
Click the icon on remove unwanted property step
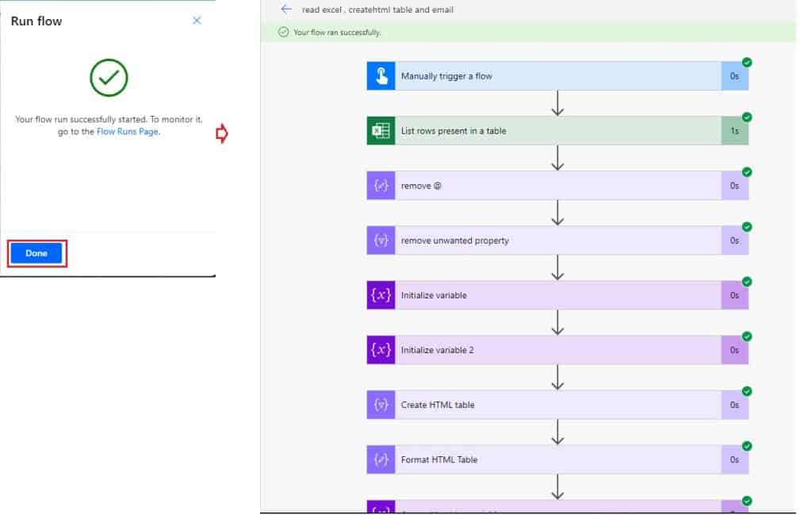(x=381, y=240)
